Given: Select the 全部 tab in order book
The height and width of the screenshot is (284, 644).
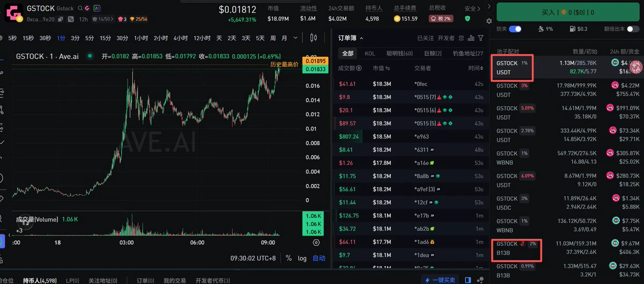Looking at the screenshot, I should pyautogui.click(x=348, y=54).
